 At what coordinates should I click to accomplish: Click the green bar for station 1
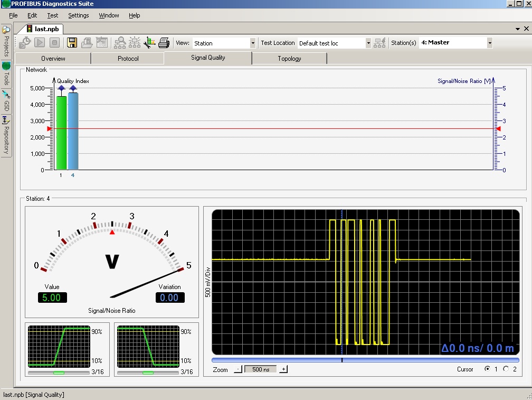pyautogui.click(x=61, y=133)
